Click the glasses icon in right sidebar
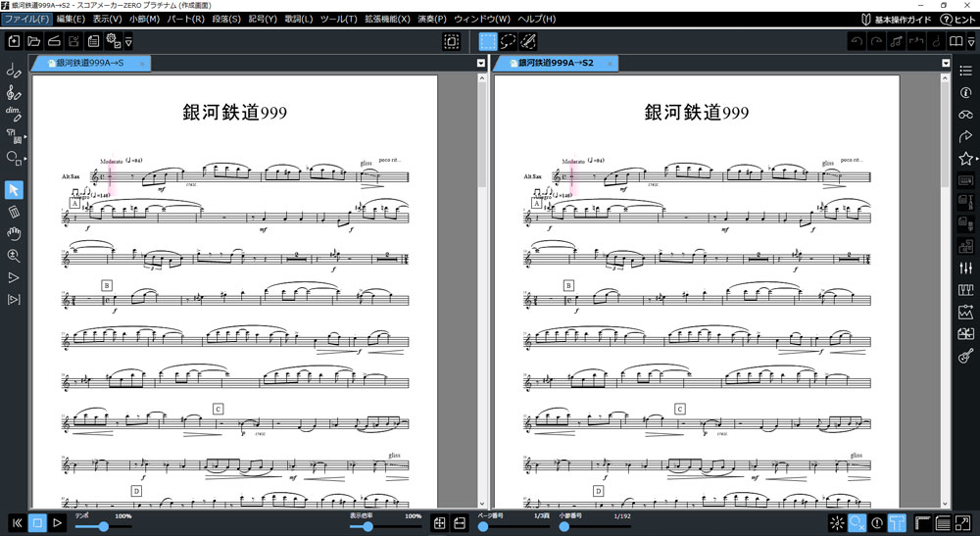The height and width of the screenshot is (536, 980). tap(965, 115)
